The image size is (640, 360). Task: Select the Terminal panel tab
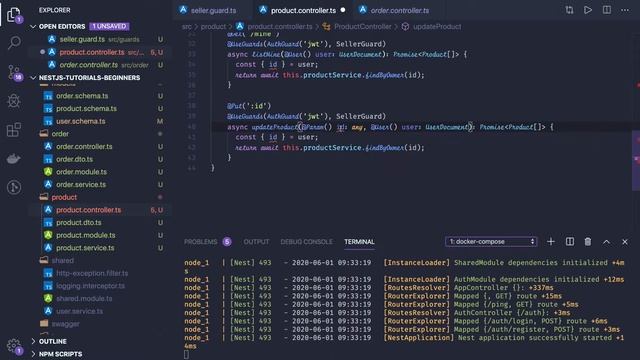point(359,242)
